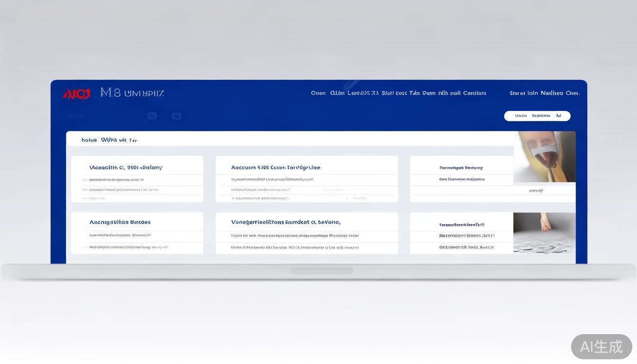Click the "M8" site title text
Viewport: 637px width, 364px height.
click(x=110, y=93)
